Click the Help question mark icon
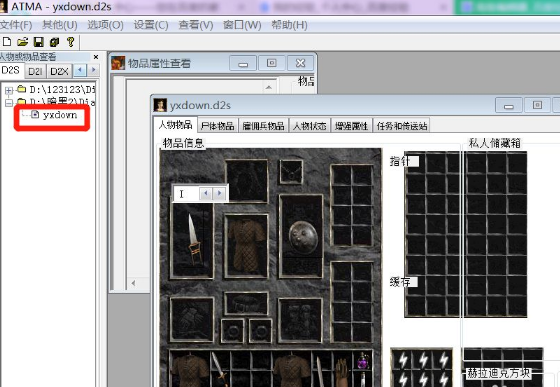Image resolution: width=560 pixels, height=387 pixels. (x=70, y=42)
